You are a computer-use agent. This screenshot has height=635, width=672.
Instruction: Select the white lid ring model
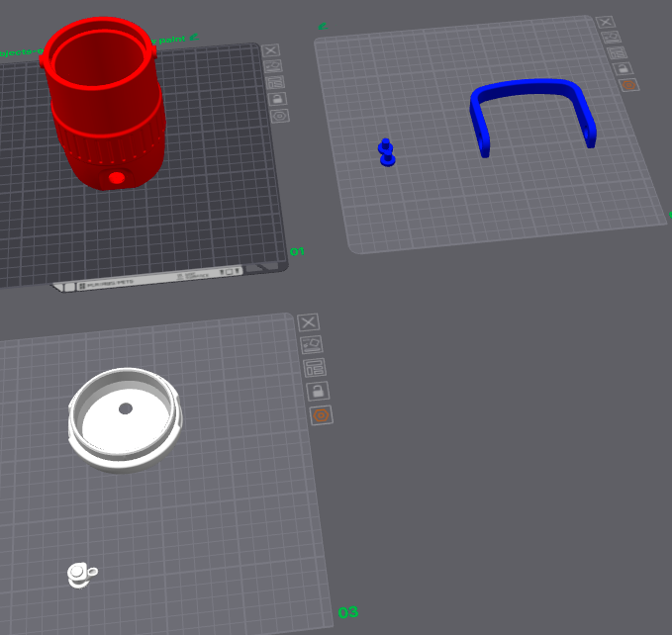click(x=125, y=420)
